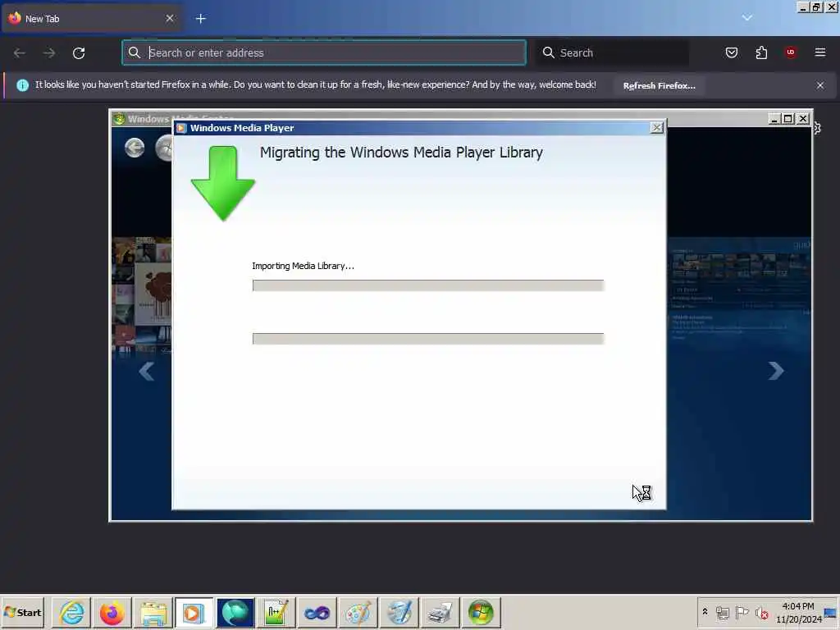840x630 pixels.
Task: Open a new tab with plus button
Action: [x=201, y=19]
